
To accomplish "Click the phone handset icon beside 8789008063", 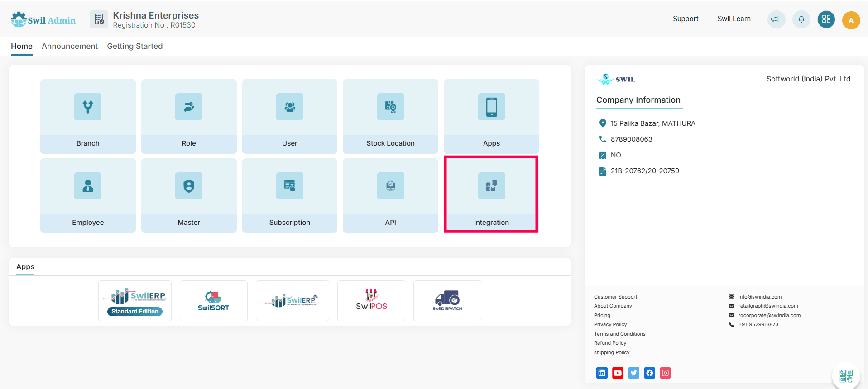I will click(x=603, y=139).
